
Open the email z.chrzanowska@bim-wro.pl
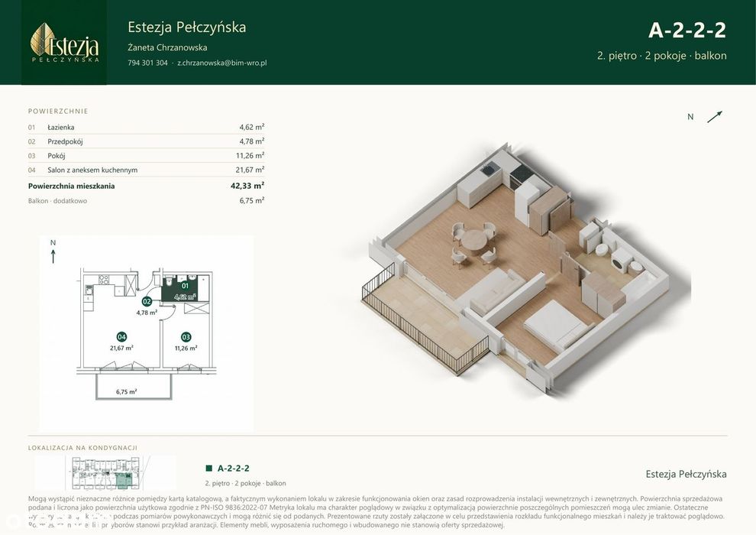click(x=222, y=63)
